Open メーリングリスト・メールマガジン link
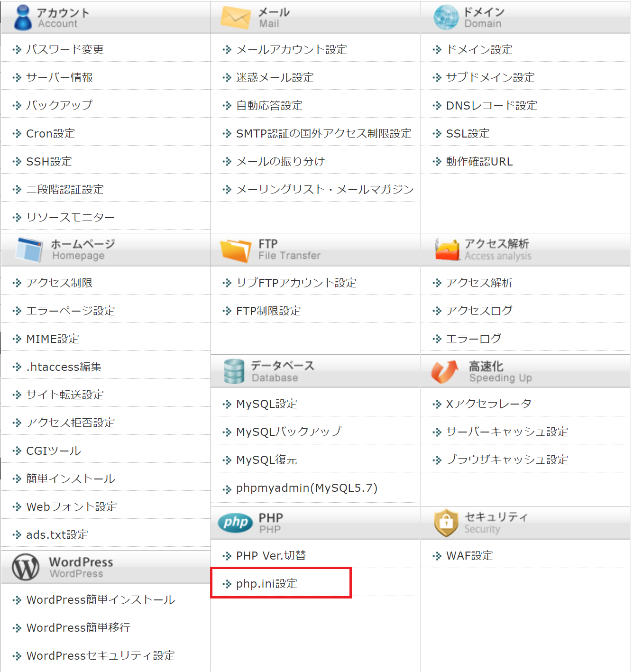 [325, 189]
